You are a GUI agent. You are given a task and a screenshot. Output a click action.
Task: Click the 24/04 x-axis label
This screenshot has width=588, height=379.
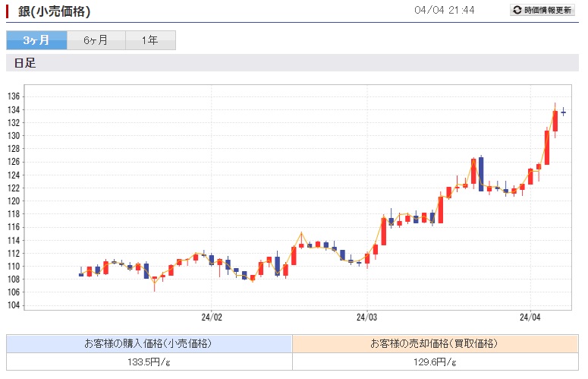530,317
